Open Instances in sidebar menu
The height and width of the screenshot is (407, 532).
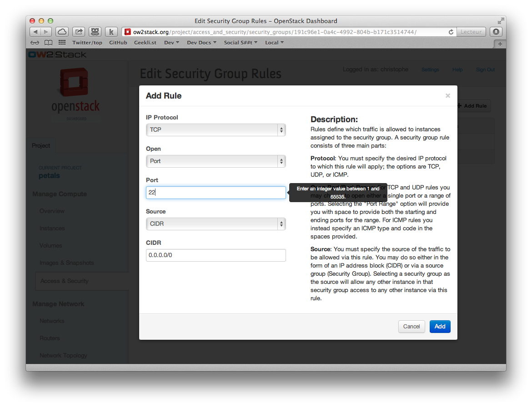click(x=52, y=228)
